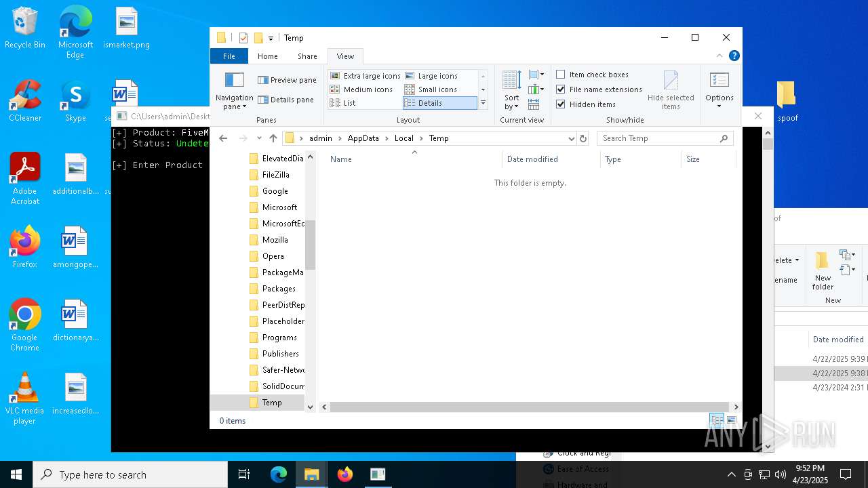Screen dimensions: 868x488
Task: Open the Group by dropdown
Action: pos(536,75)
